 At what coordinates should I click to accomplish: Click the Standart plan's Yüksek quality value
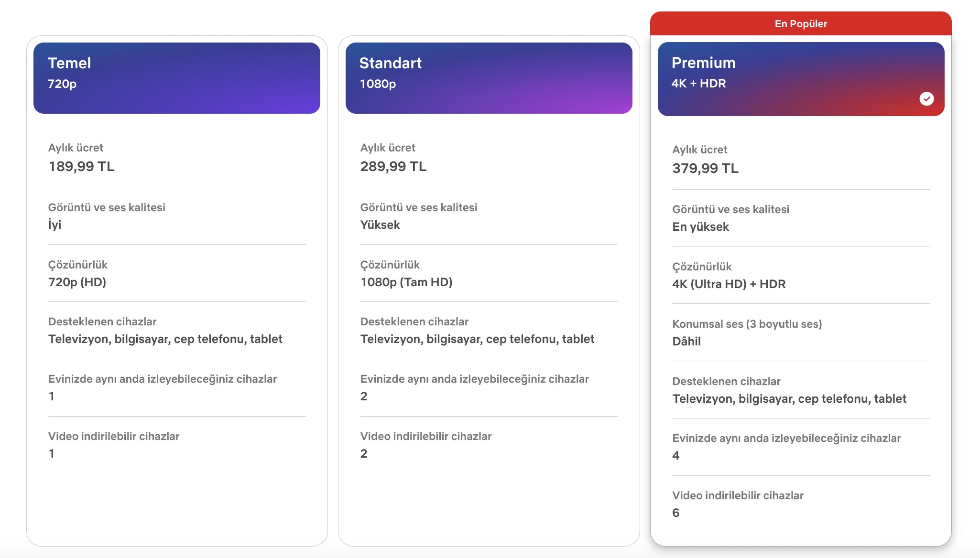pos(380,225)
